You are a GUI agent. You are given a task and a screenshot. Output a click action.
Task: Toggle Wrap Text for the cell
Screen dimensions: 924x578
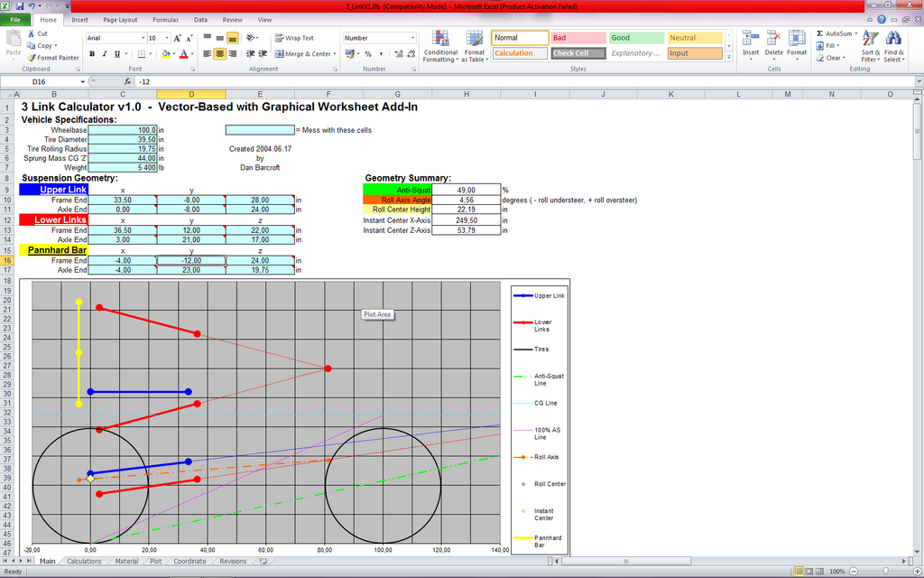pos(294,38)
